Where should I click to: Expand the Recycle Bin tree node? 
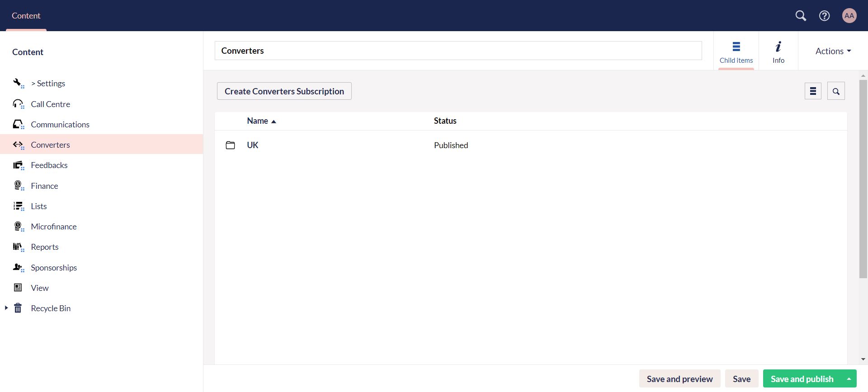coord(6,308)
